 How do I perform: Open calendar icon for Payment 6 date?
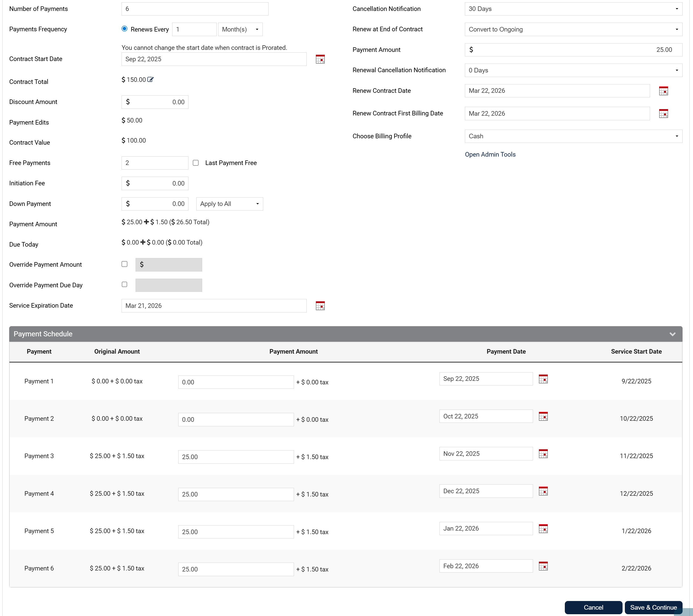(543, 566)
